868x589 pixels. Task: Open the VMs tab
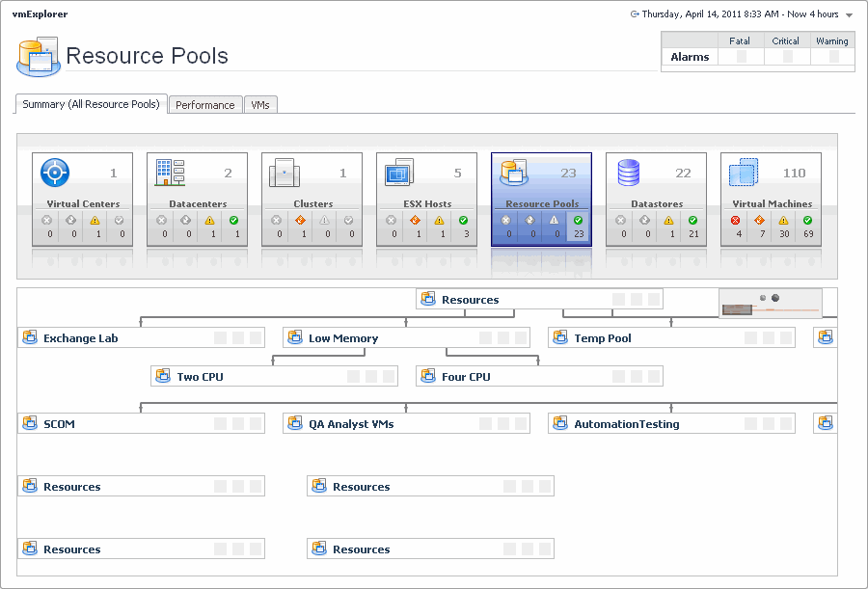point(260,105)
